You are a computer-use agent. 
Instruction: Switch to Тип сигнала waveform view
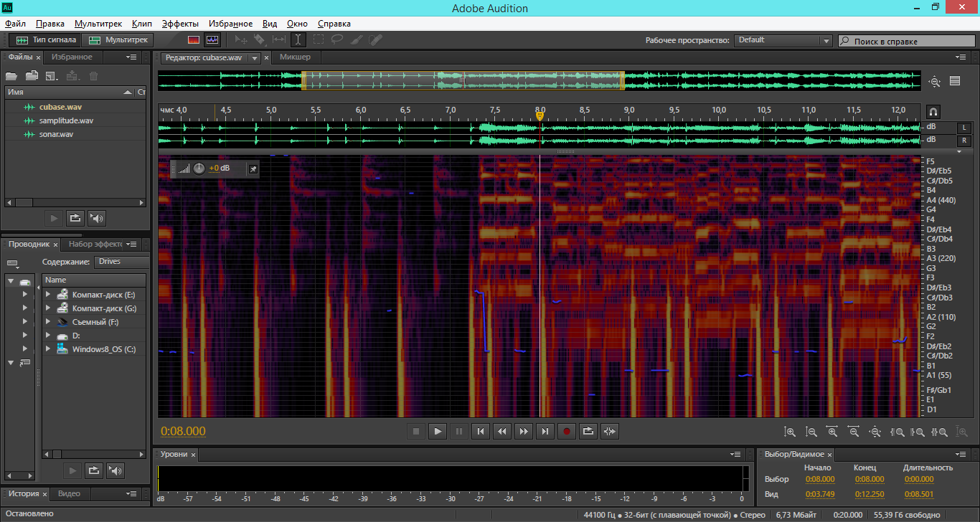coord(46,40)
